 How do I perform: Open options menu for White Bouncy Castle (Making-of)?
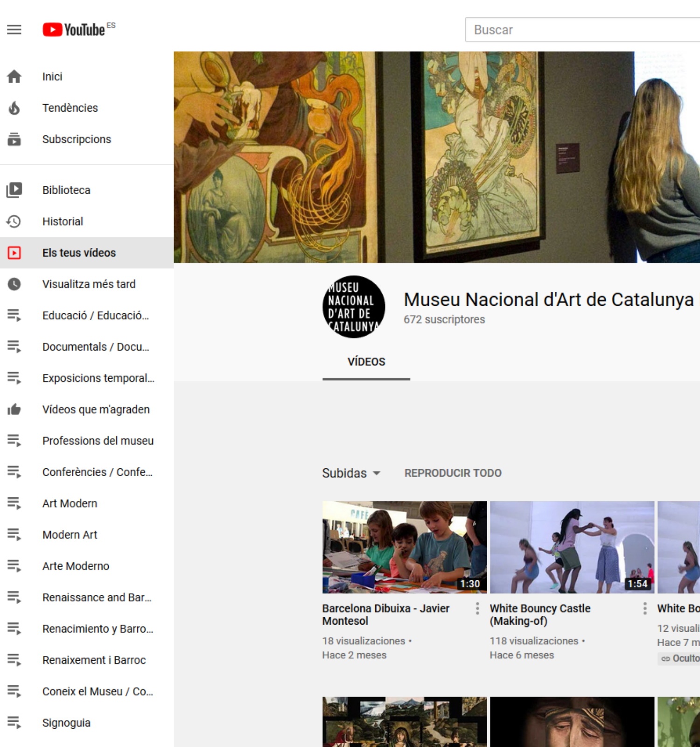[x=645, y=608]
